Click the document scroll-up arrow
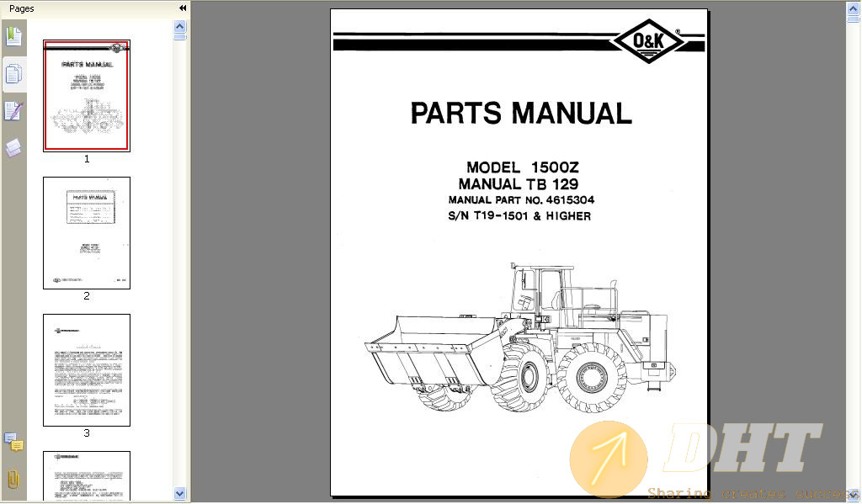862x504 pixels. [854, 8]
